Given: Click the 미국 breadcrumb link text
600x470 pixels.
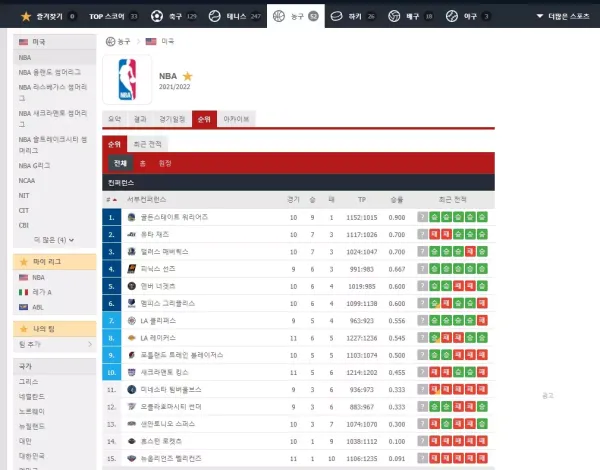Looking at the screenshot, I should [x=168, y=41].
